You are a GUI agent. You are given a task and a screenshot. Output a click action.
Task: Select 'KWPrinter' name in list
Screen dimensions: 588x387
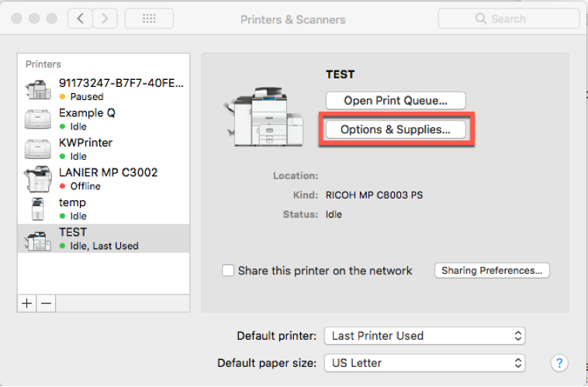pyautogui.click(x=85, y=143)
